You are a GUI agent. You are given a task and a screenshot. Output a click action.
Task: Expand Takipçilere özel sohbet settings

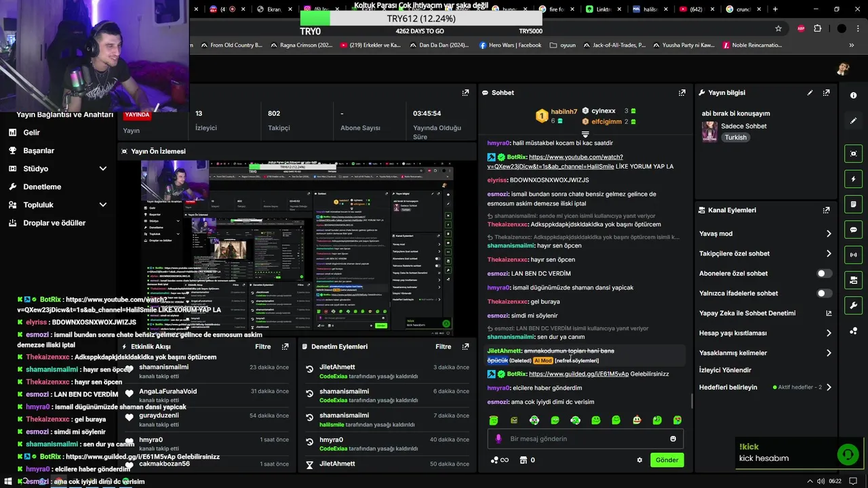[829, 253]
